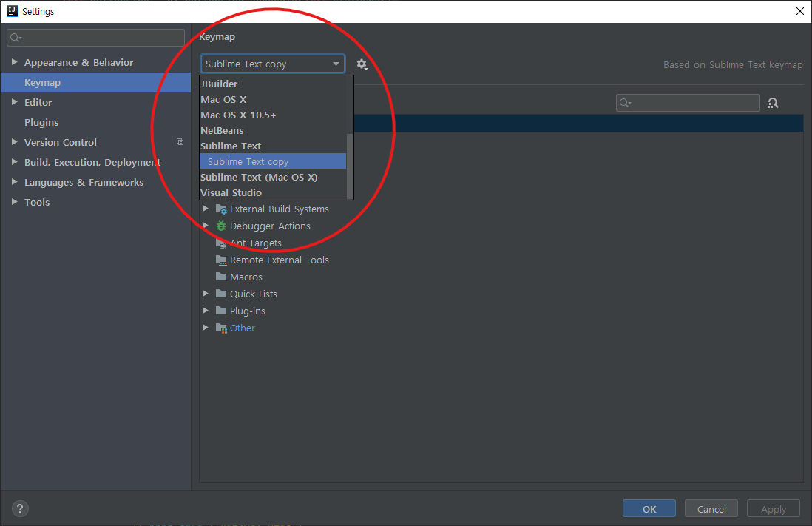The height and width of the screenshot is (526, 812).
Task: Choose Sublime Text (Mac OS X) keymap
Action: [273, 178]
